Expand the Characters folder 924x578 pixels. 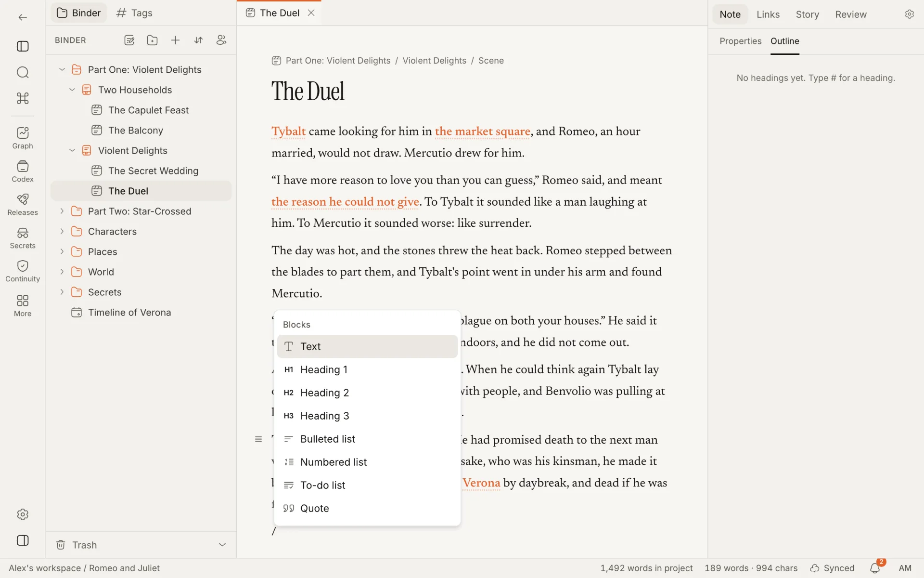pyautogui.click(x=62, y=231)
